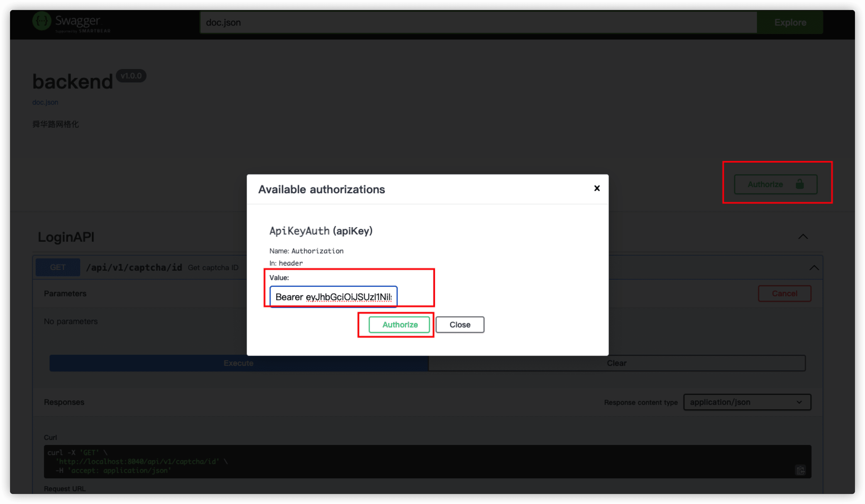Click the /api/v1/captcha/id path text
Image resolution: width=865 pixels, height=504 pixels.
tap(134, 267)
